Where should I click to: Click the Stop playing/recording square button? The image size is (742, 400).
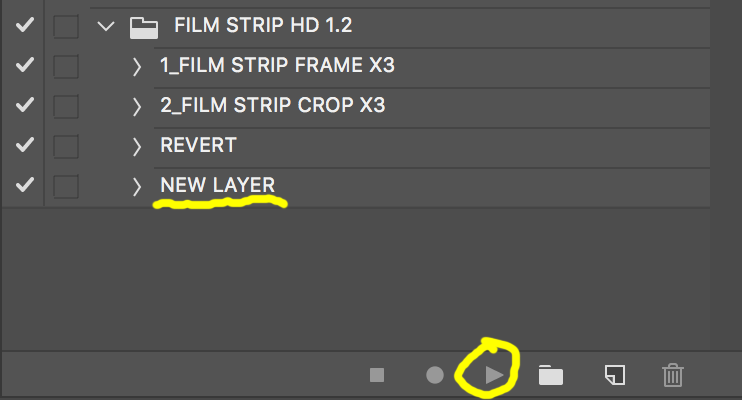[377, 375]
